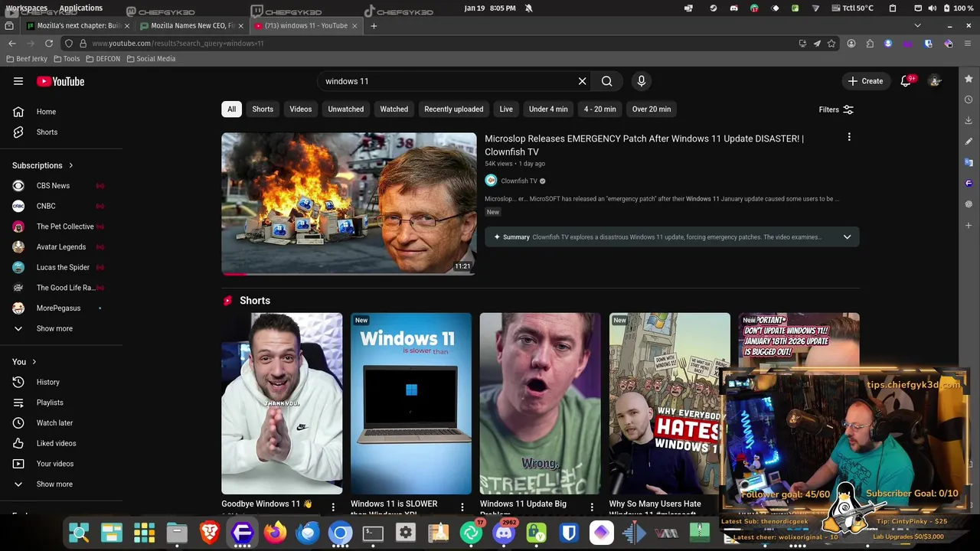Screen dimensions: 980x551
Task: Open the account avatar menu
Action: pos(935,81)
